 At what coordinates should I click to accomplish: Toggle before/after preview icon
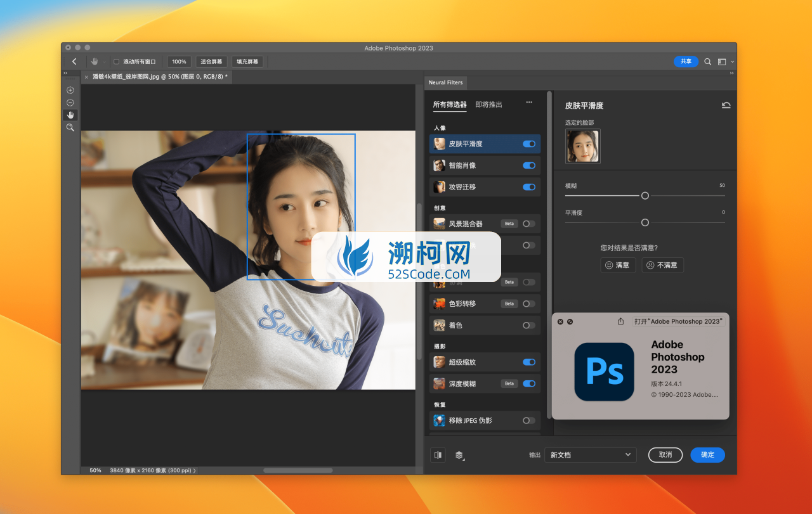click(438, 455)
